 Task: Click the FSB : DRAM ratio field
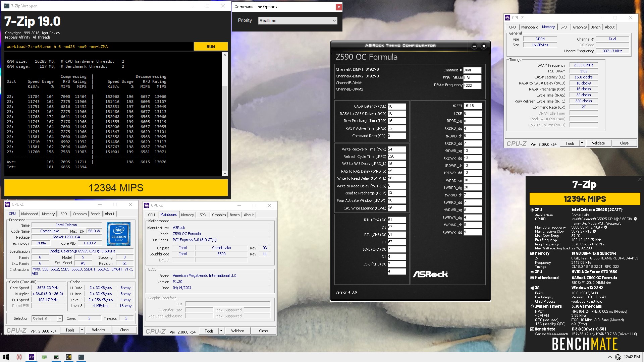coord(472,78)
